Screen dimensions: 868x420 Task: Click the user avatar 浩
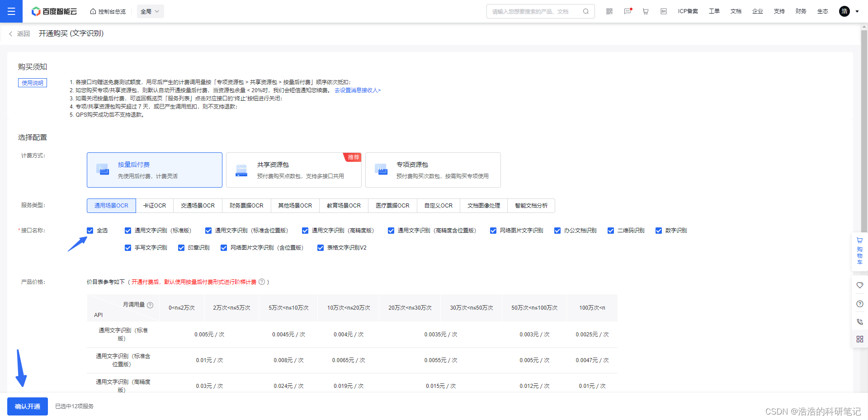point(844,11)
